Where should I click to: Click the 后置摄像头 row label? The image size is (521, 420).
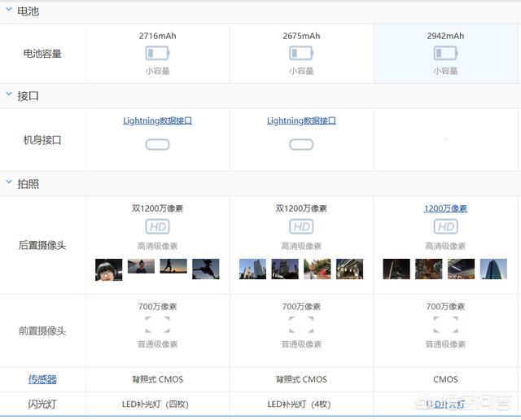click(x=42, y=245)
